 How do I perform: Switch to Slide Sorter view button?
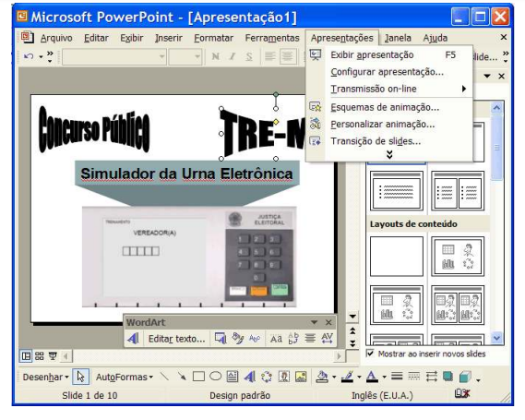(40, 355)
